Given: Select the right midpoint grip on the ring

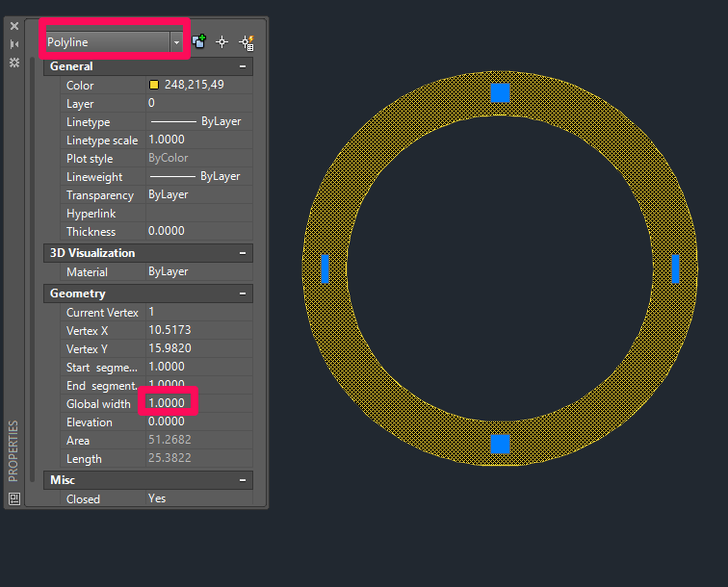Looking at the screenshot, I should [676, 268].
